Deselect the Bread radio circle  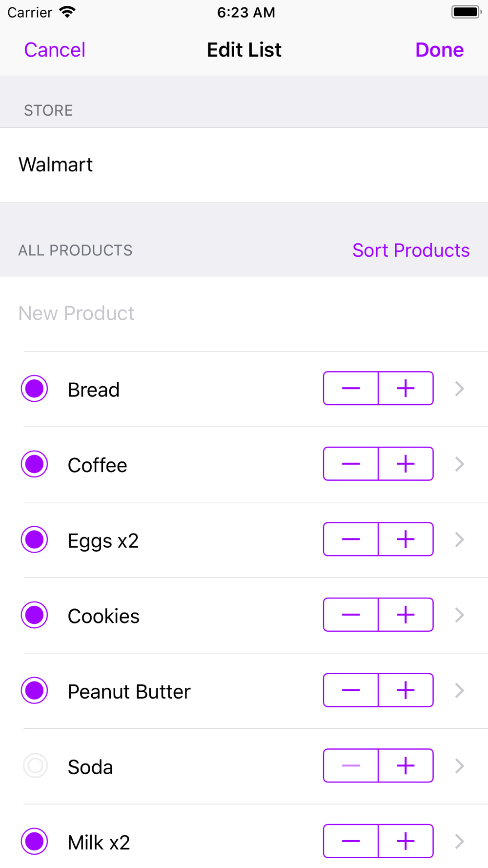(35, 389)
